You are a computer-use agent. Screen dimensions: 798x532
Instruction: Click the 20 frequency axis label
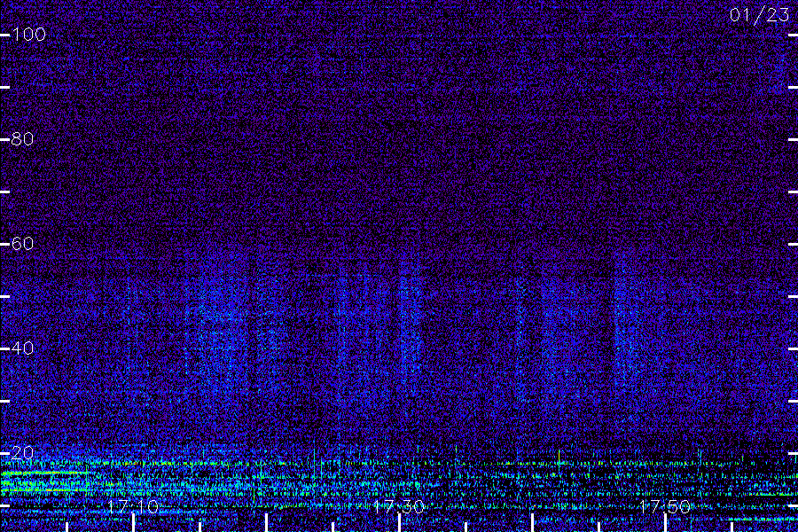pyautogui.click(x=22, y=452)
